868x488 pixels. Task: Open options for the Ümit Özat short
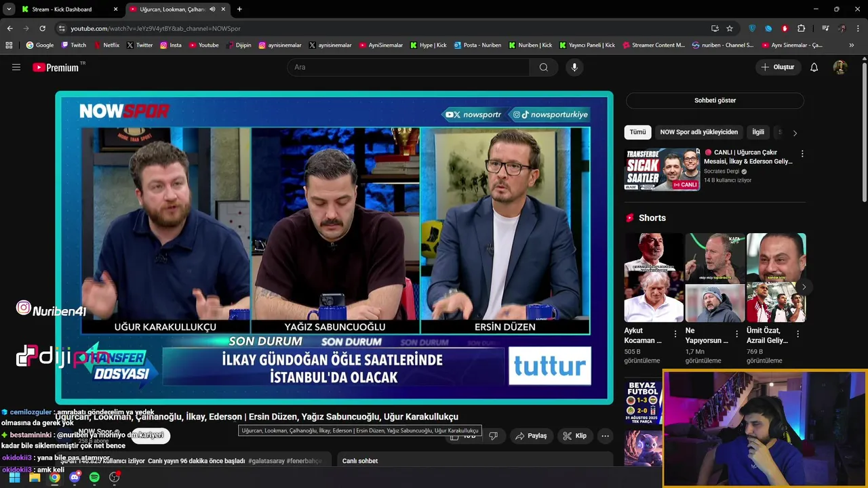(x=797, y=334)
